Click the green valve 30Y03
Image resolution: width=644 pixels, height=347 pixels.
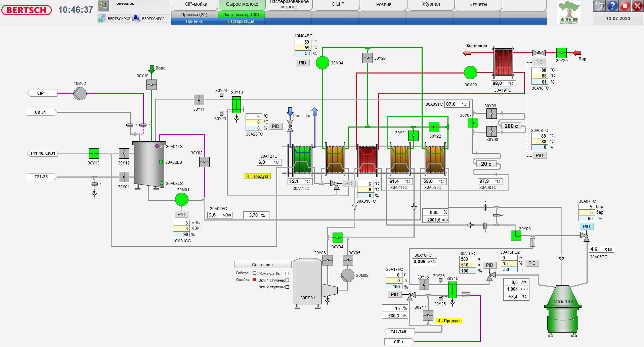click(516, 236)
